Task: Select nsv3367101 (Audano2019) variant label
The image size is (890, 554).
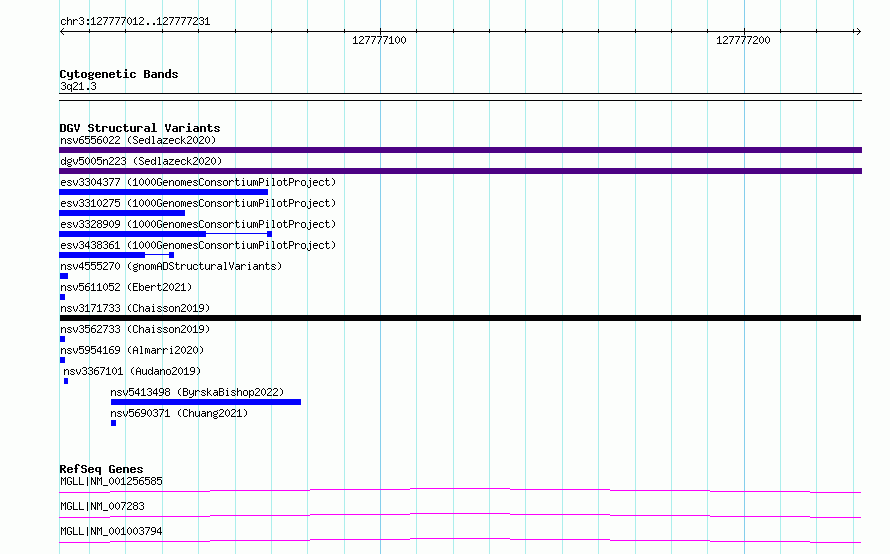Action: pos(132,371)
